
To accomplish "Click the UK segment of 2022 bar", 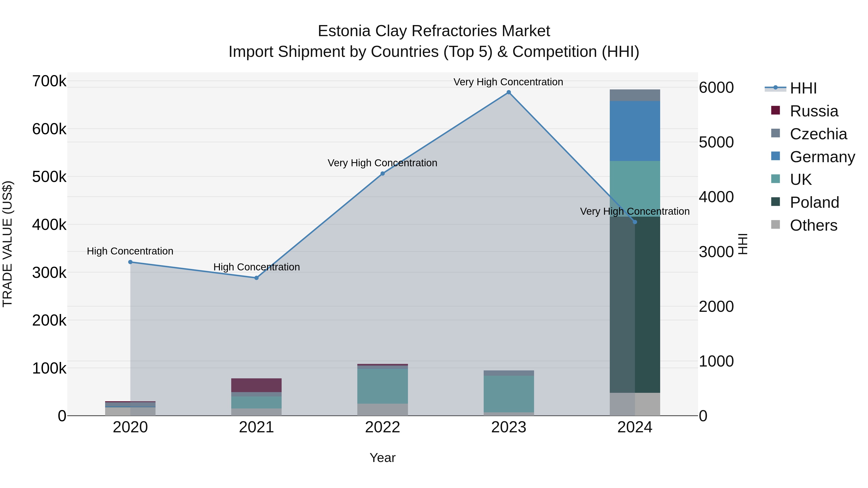I will [x=382, y=386].
